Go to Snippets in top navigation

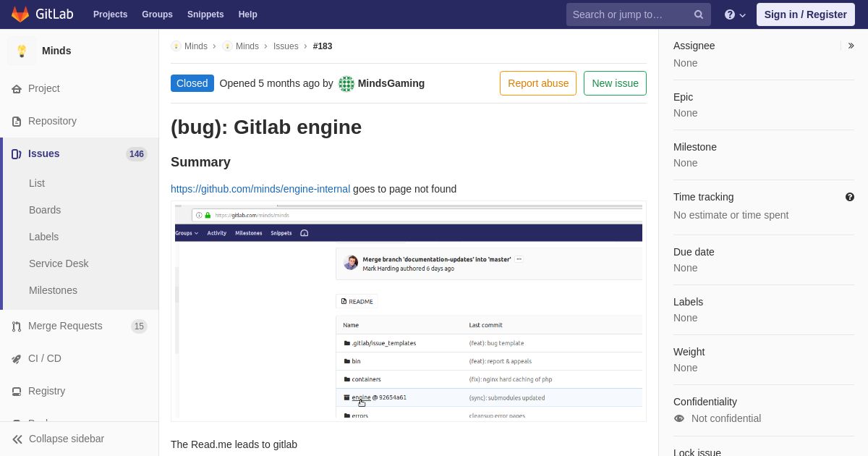coord(205,14)
